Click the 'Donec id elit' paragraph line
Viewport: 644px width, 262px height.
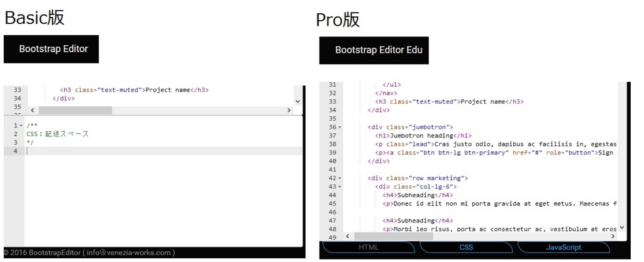[x=500, y=204]
